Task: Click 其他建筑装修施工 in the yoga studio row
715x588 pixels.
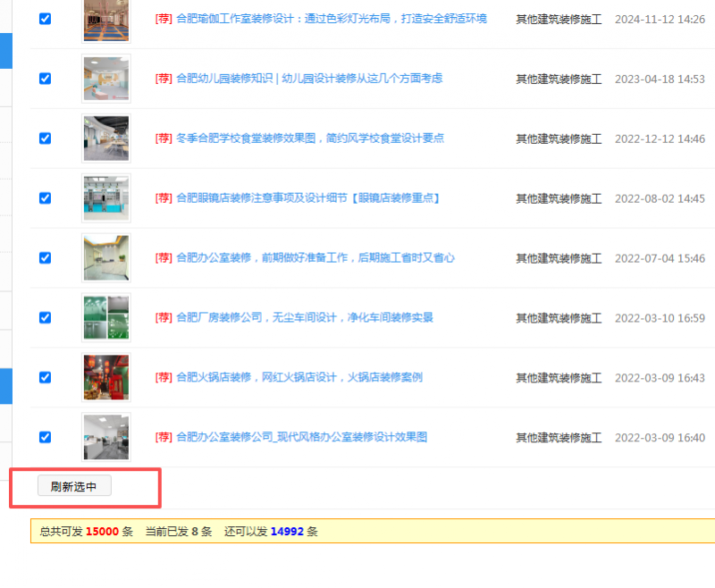Action: click(x=559, y=19)
